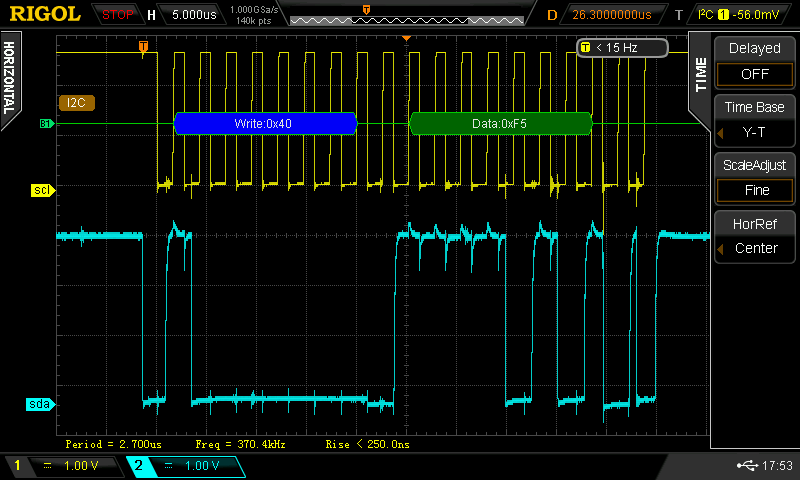Open the Time Base Y-T selector
800x480 pixels.
click(755, 120)
